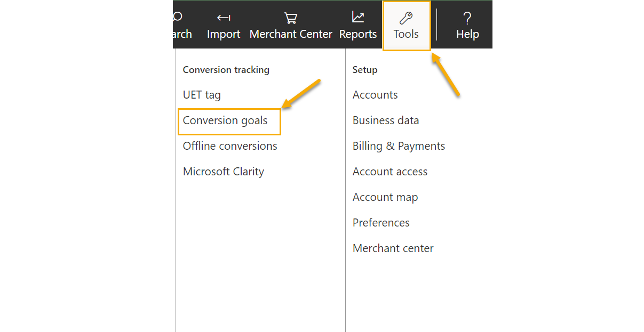Screen dimensions: 644x332
Task: Open Reports via the chart icon
Action: [358, 18]
